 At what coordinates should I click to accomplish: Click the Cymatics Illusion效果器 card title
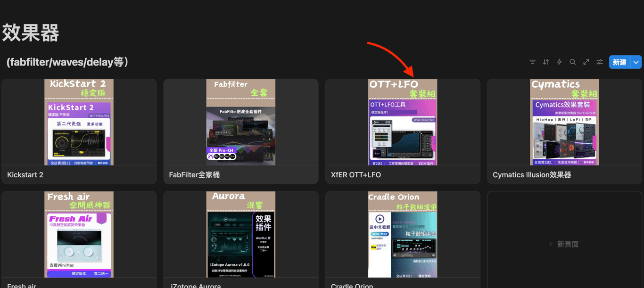tap(532, 175)
